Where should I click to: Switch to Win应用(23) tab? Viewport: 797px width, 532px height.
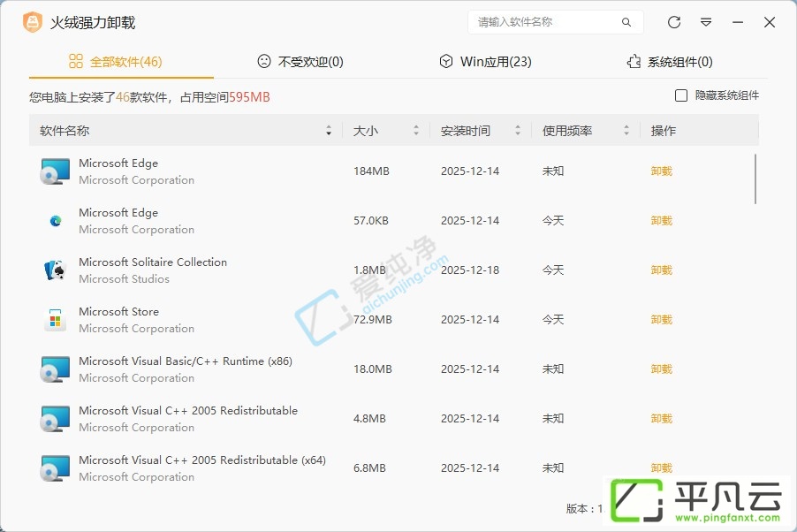click(x=485, y=62)
